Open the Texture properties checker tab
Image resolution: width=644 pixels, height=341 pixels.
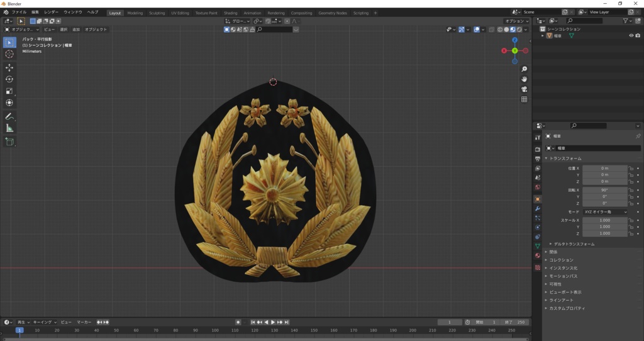(x=538, y=267)
